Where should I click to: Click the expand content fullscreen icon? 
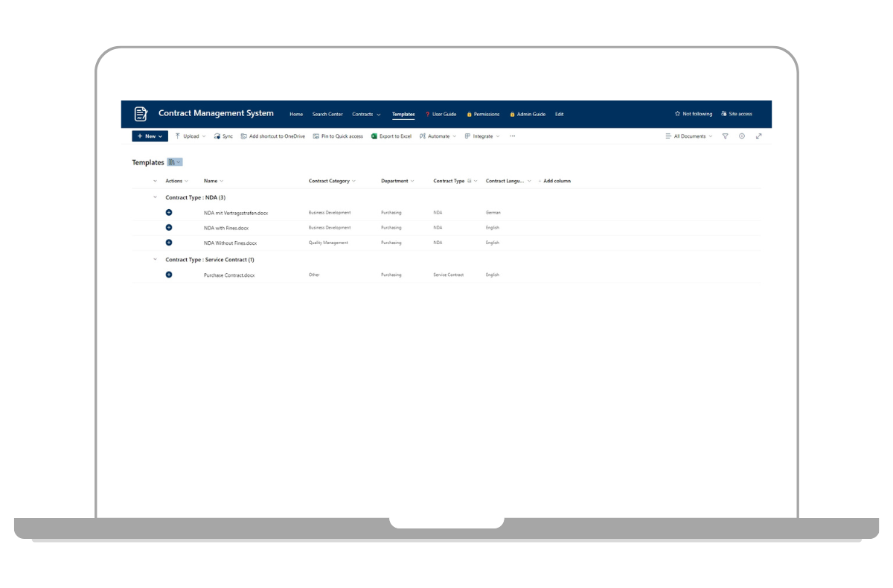point(758,136)
